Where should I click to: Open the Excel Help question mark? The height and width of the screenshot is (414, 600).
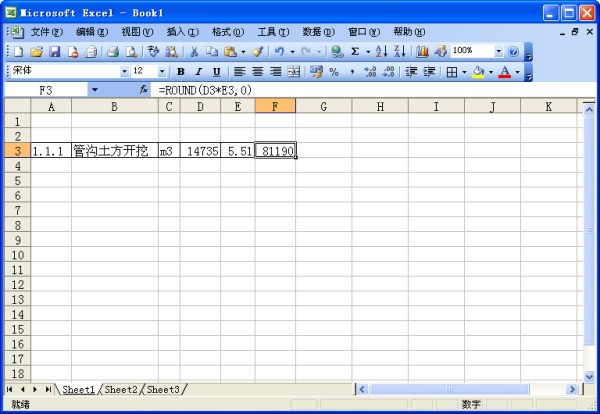point(514,51)
